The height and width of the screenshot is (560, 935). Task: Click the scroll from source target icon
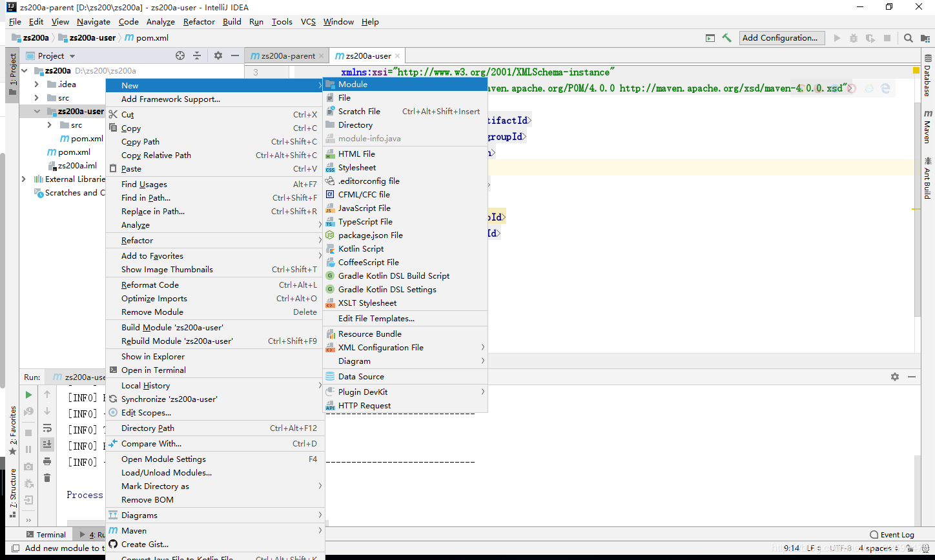pyautogui.click(x=180, y=56)
